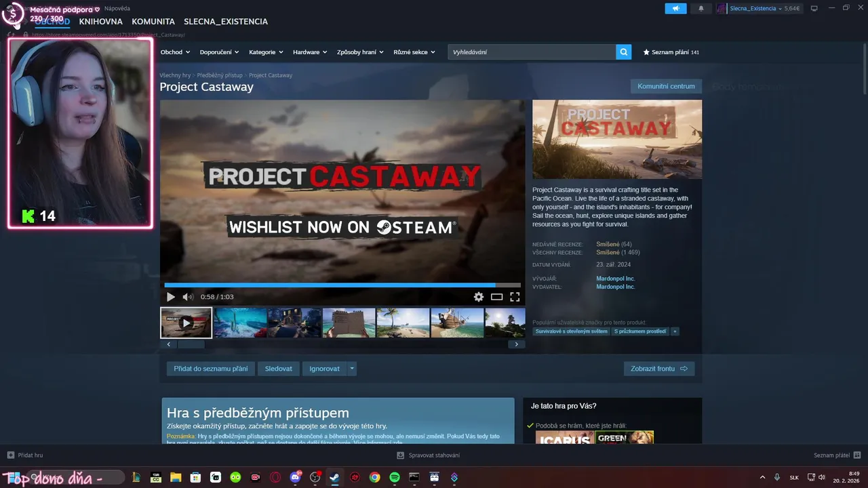This screenshot has width=868, height=488.
Task: Click the Steam taskbar icon
Action: (x=334, y=477)
